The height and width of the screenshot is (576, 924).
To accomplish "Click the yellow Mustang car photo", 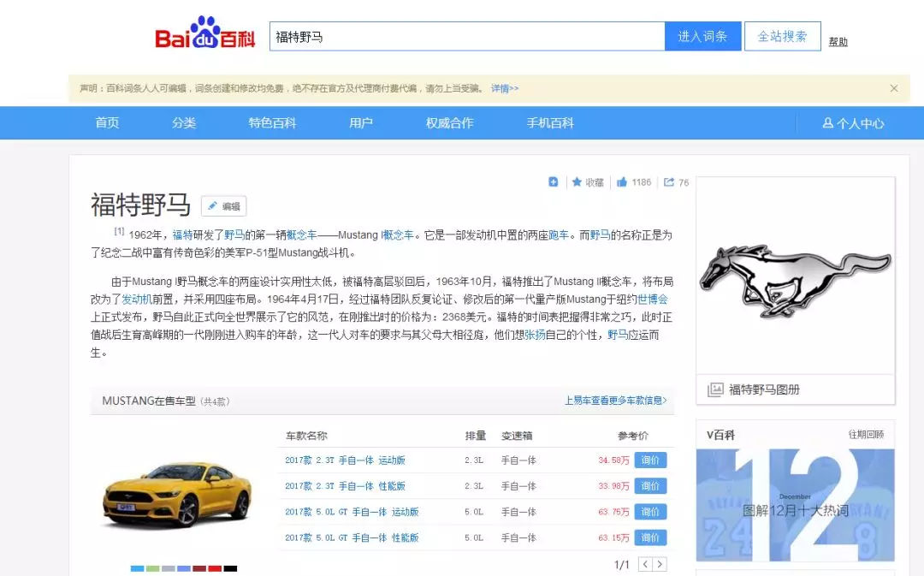I will (x=178, y=494).
